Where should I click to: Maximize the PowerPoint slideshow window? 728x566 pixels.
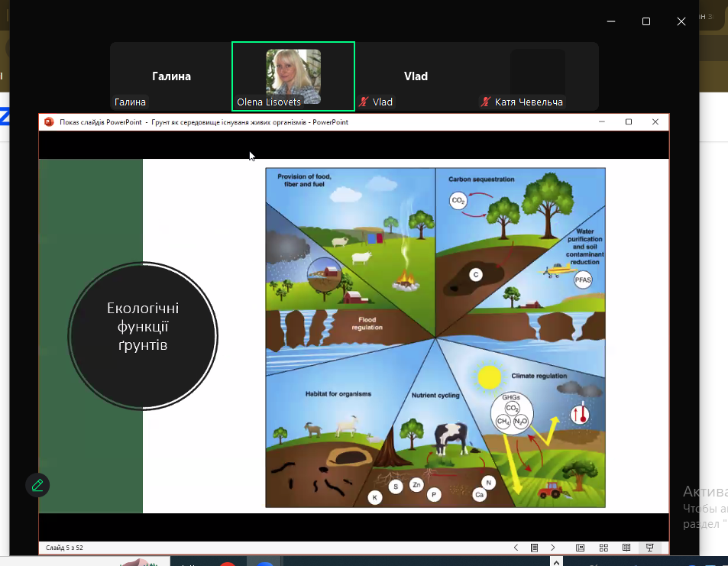pyautogui.click(x=629, y=122)
